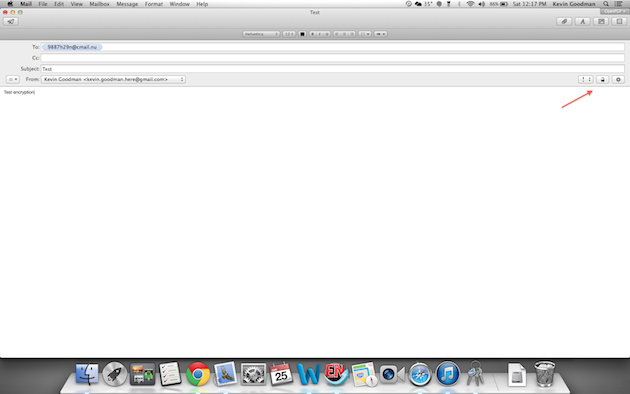This screenshot has height=394, width=630.
Task: Launch iTunes from the Dock
Action: 447,374
